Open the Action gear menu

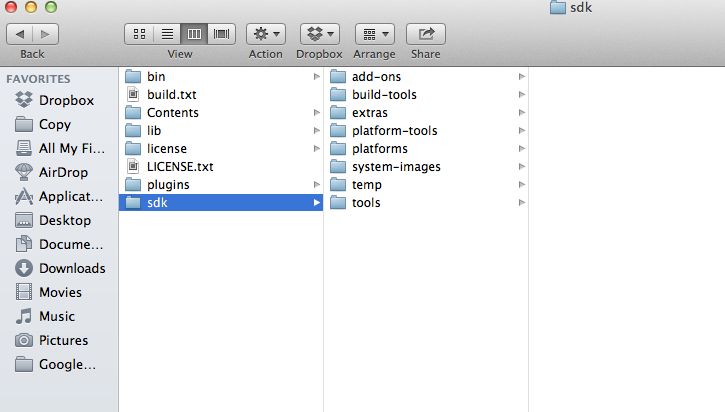[266, 34]
